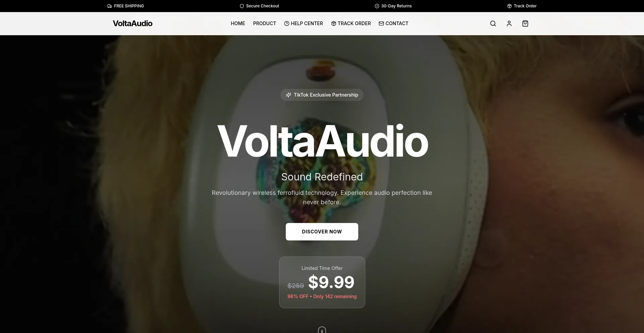Viewport: 644px width, 333px height.
Task: Open the CONTACT navigation link
Action: 397,23
